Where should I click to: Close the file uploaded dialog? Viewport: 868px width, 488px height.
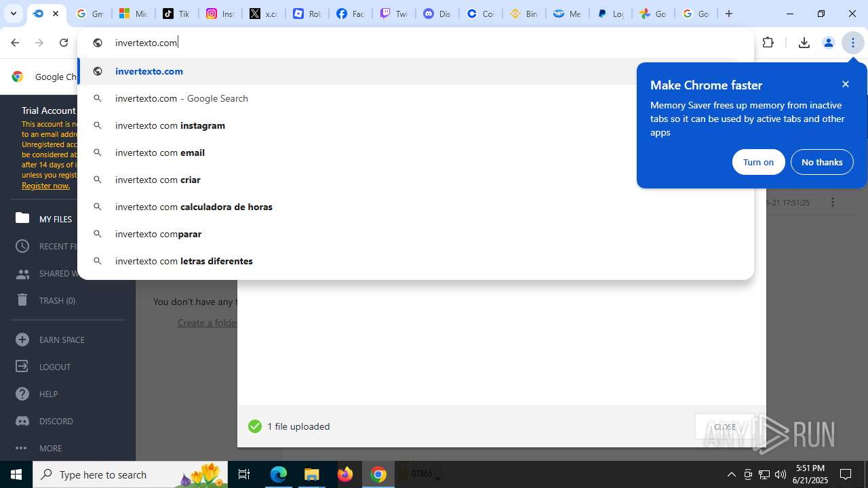pyautogui.click(x=725, y=426)
